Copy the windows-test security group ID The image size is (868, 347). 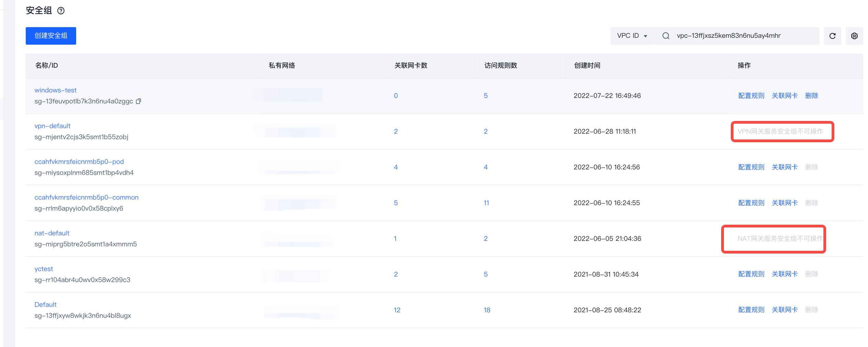(139, 101)
